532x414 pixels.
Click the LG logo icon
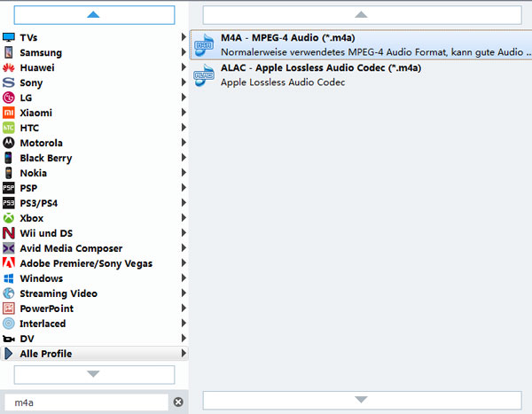tap(9, 98)
